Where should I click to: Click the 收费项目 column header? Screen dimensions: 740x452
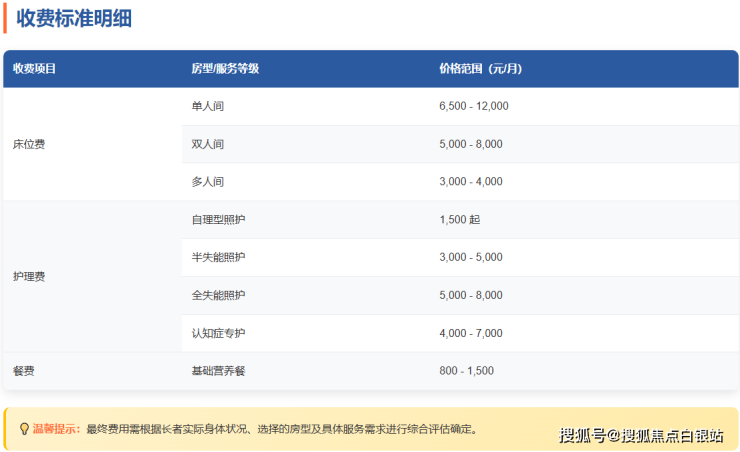click(x=35, y=69)
